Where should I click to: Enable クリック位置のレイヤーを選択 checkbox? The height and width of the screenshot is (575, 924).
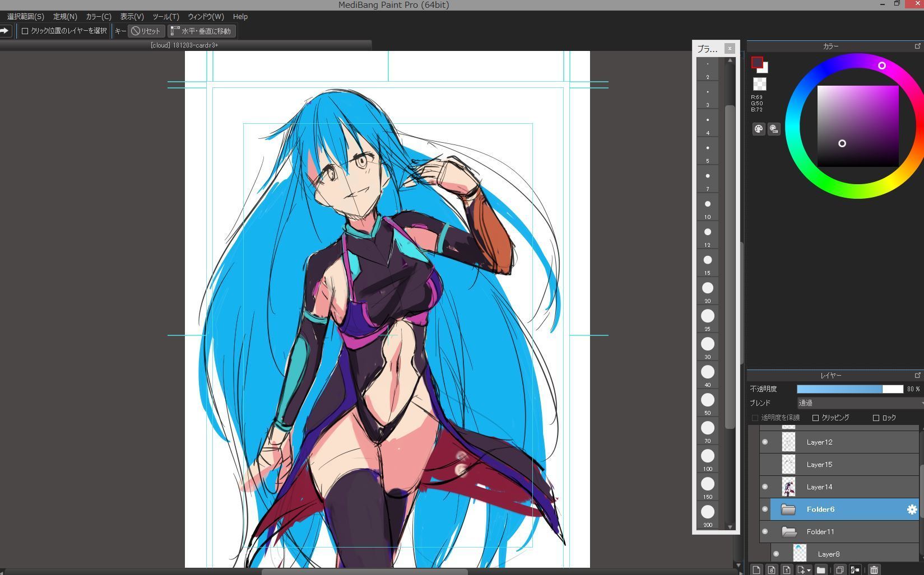click(x=25, y=31)
